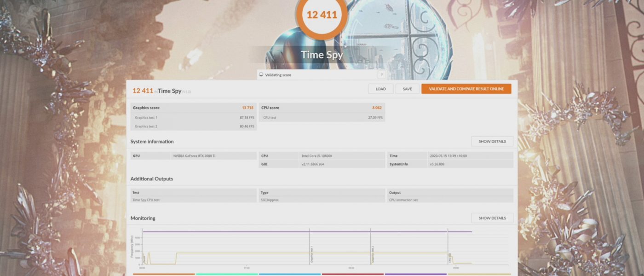644x276 pixels.
Task: Click Intel Core i5-10600K text
Action: (316, 156)
